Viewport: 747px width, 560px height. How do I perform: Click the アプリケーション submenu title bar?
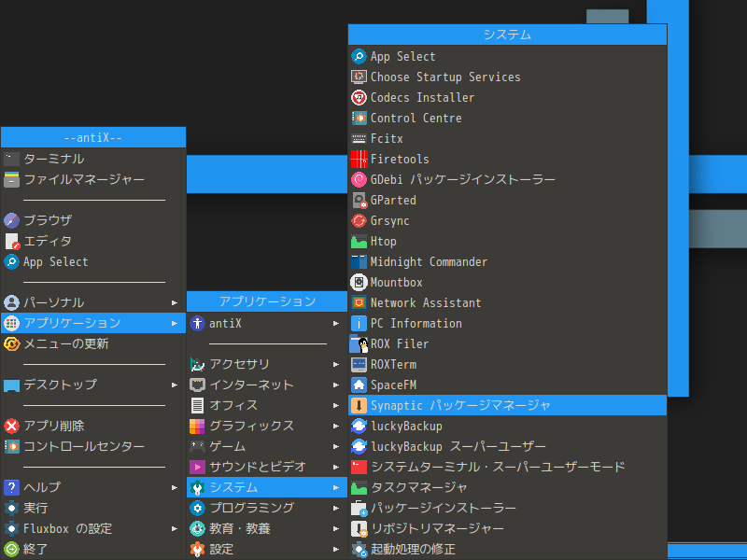(267, 301)
